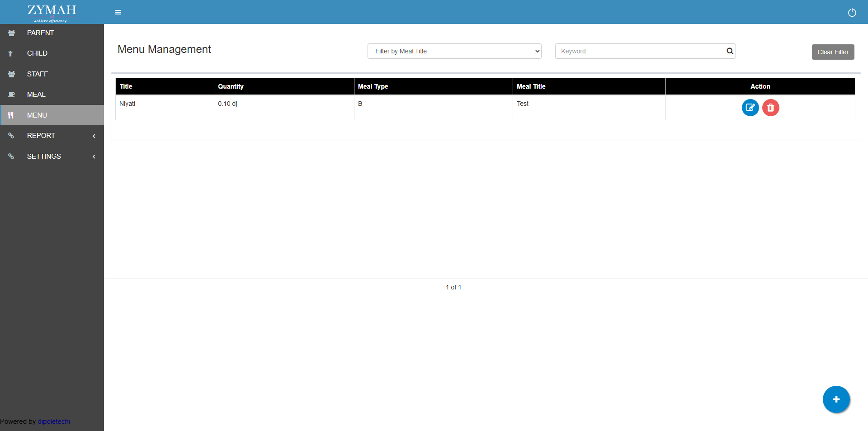
Task: Click the Quantity column header
Action: pos(231,86)
